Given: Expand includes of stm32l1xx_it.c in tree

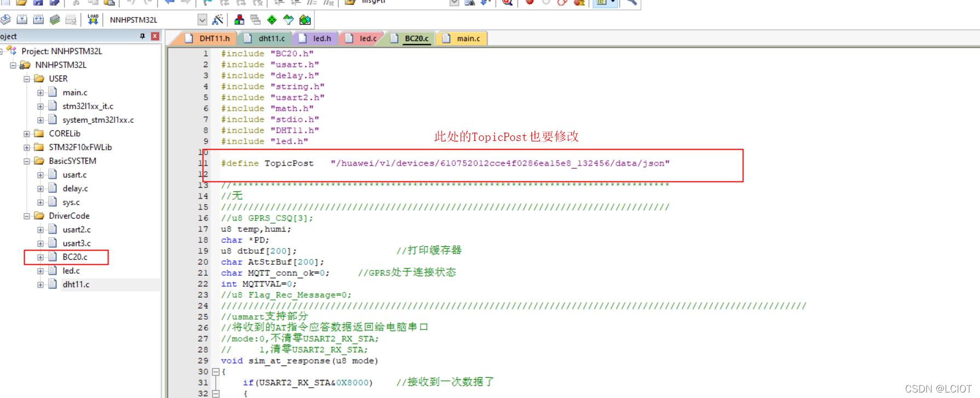Looking at the screenshot, I should (x=41, y=106).
